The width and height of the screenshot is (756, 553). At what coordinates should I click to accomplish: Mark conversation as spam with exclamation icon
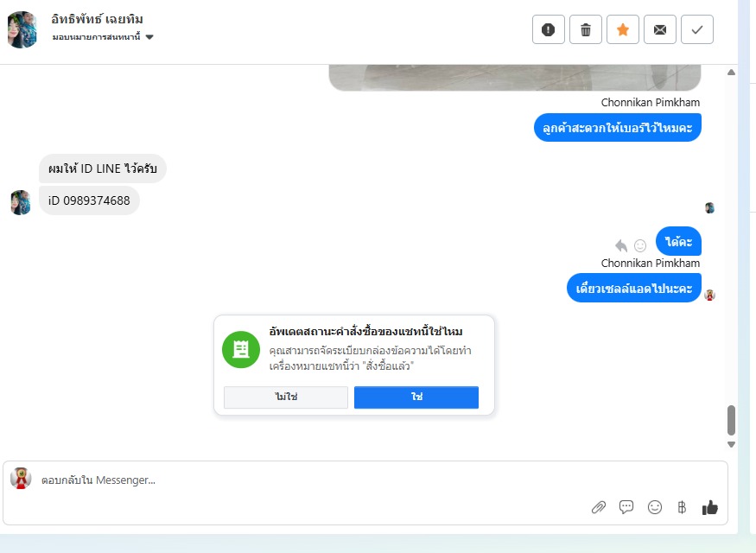(x=548, y=30)
